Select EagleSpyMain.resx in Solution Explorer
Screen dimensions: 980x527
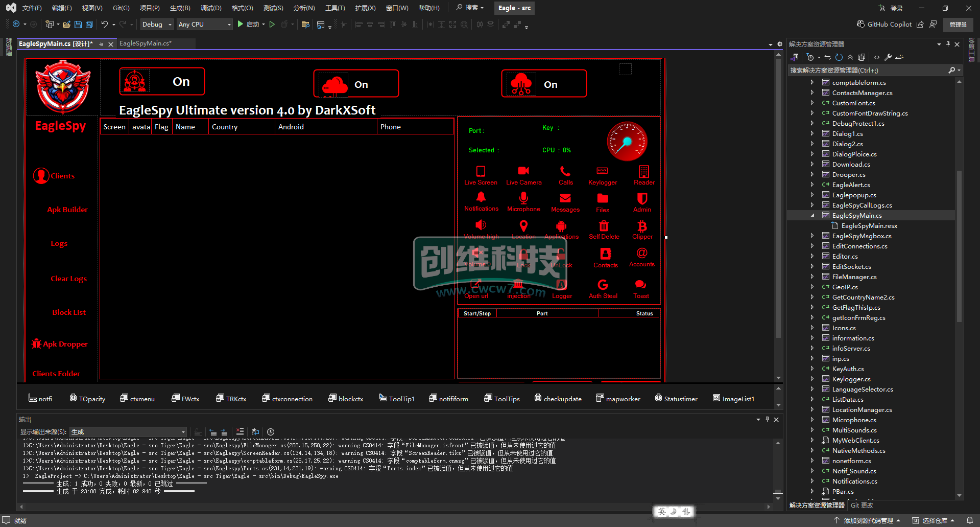869,225
